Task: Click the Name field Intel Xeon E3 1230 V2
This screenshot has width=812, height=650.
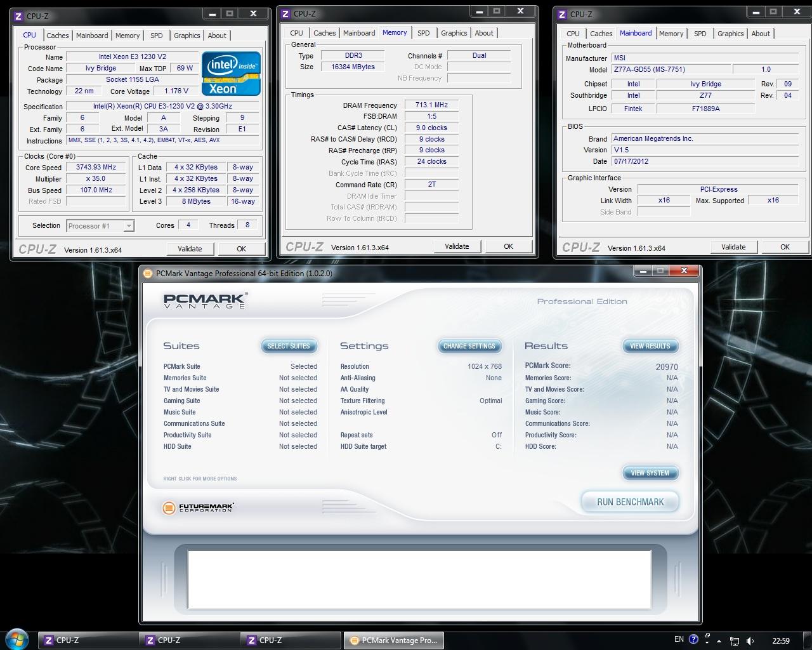Action: point(132,56)
